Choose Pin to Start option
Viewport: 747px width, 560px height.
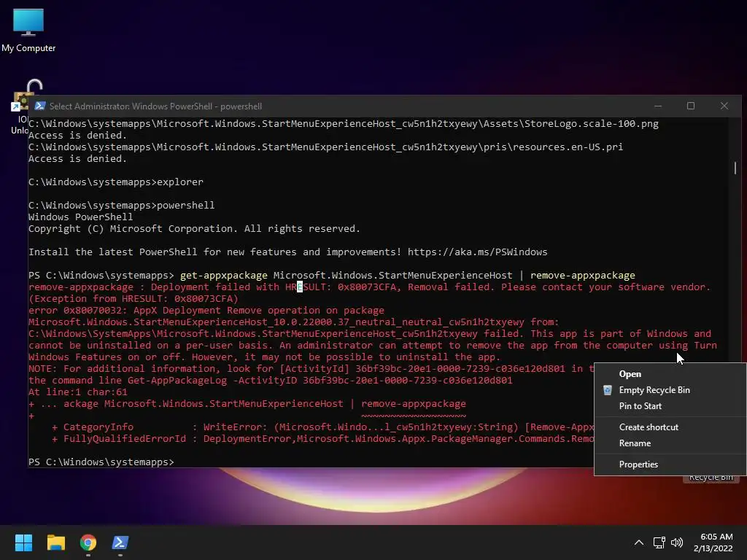670,406
